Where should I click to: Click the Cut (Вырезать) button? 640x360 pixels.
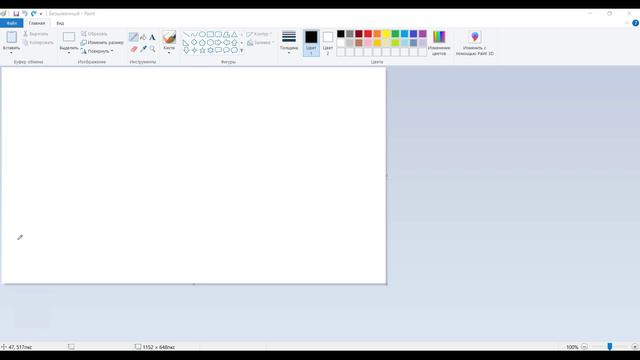tap(36, 34)
